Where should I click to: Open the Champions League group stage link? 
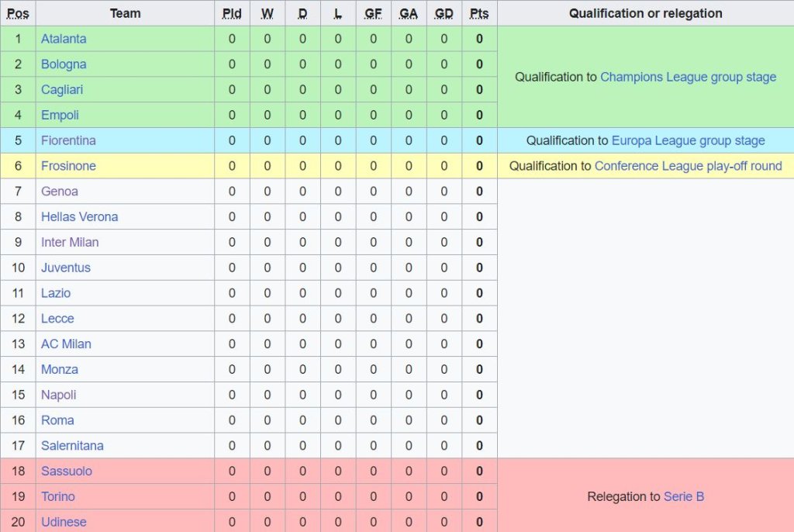688,77
